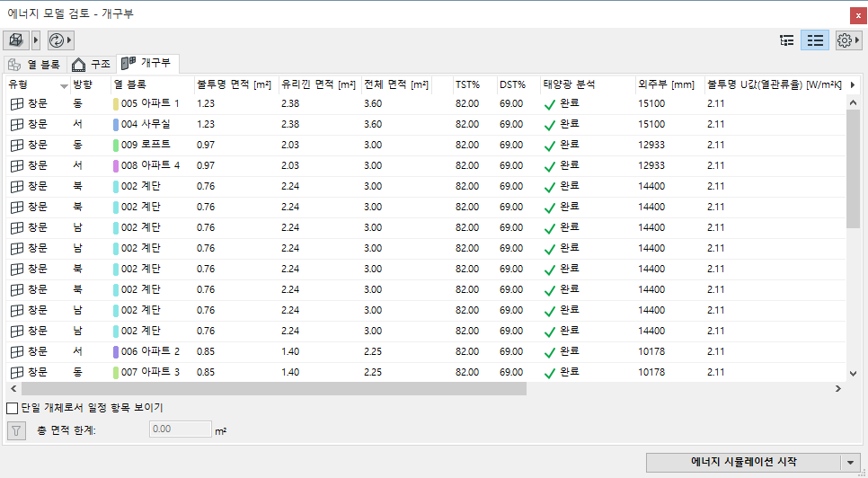Enable 단일 개체로서 일정 항목 보이기 checkbox
The image size is (868, 478).
(x=13, y=408)
